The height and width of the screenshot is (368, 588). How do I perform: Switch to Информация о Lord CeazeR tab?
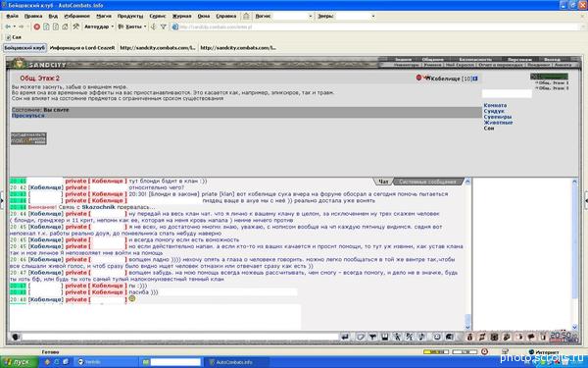point(82,48)
